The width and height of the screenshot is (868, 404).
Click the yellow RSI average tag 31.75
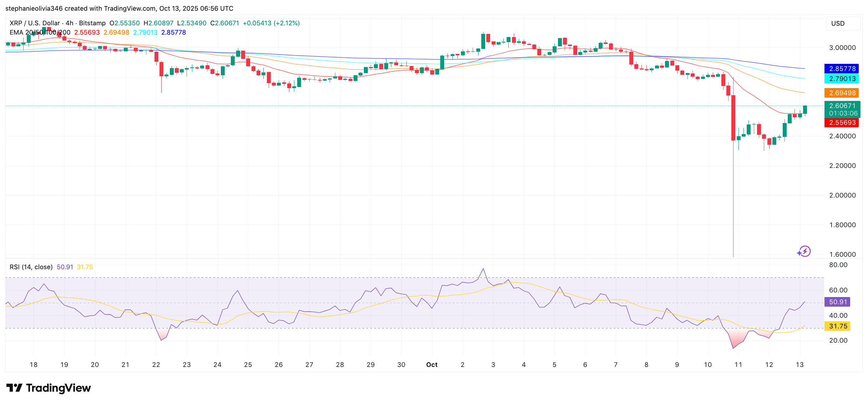[837, 326]
